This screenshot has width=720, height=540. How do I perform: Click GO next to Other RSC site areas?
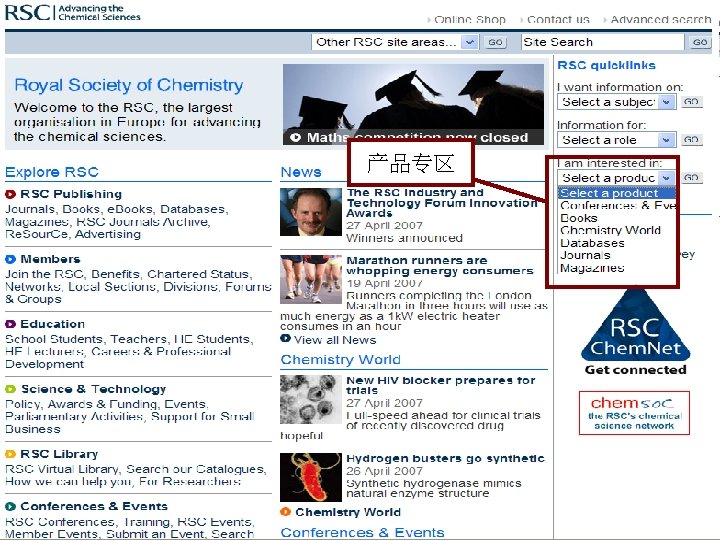point(495,42)
